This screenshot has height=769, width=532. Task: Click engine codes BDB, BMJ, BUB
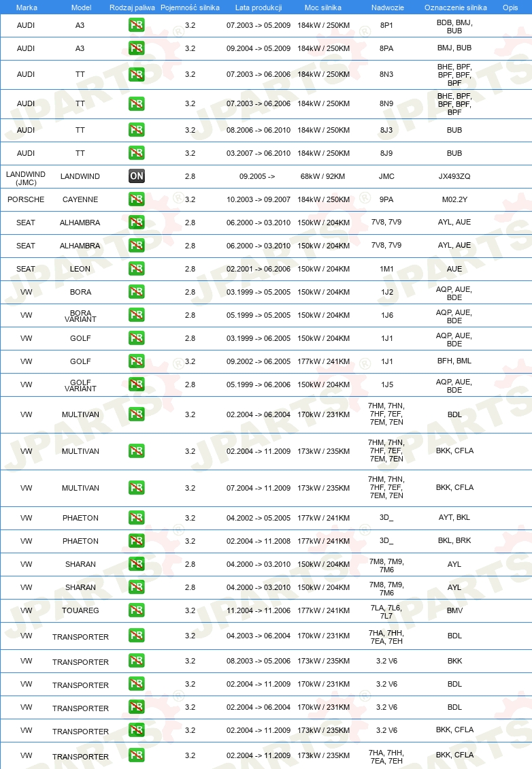(454, 27)
